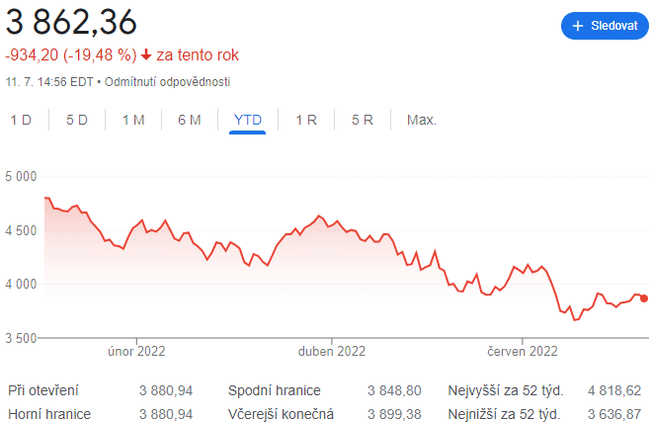The width and height of the screenshot is (650, 430).
Task: Click the únor 2022 axis label
Action: click(x=137, y=351)
